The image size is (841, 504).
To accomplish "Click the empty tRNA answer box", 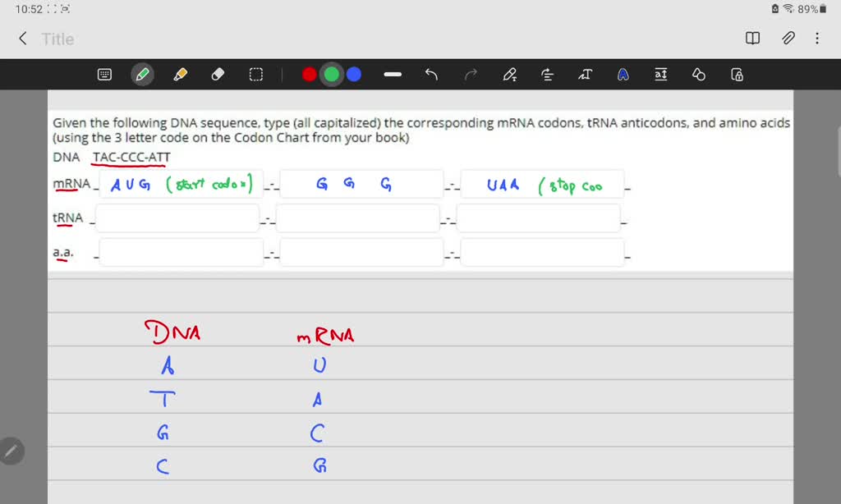I will click(179, 218).
